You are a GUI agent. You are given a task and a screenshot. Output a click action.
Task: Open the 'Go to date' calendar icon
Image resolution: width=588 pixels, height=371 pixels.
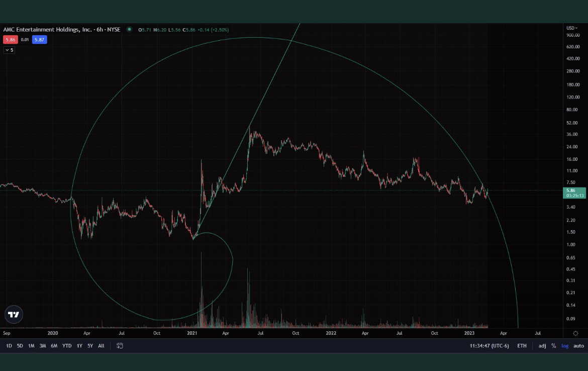(120, 346)
